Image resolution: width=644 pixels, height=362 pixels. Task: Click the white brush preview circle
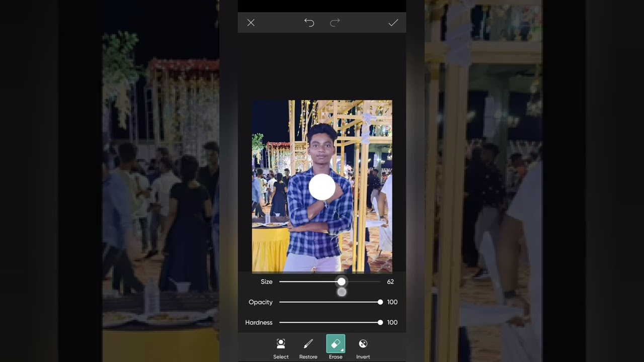click(x=322, y=187)
